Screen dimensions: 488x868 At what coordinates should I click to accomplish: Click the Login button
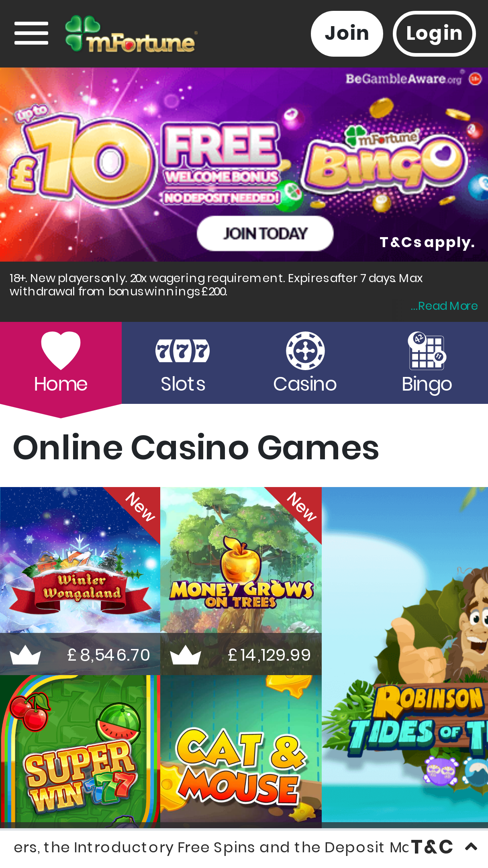[434, 33]
